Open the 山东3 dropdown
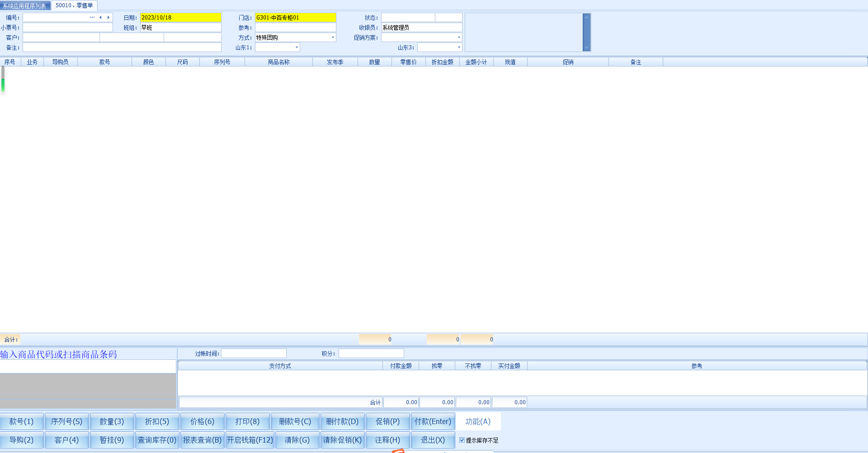 (x=459, y=47)
